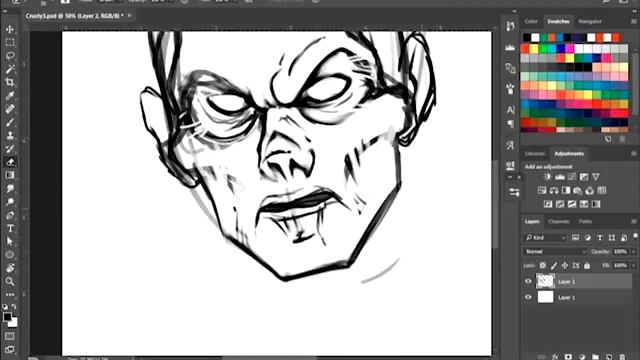Select the Horizontal Type tool
This screenshot has height=360, width=640.
pyautogui.click(x=10, y=228)
